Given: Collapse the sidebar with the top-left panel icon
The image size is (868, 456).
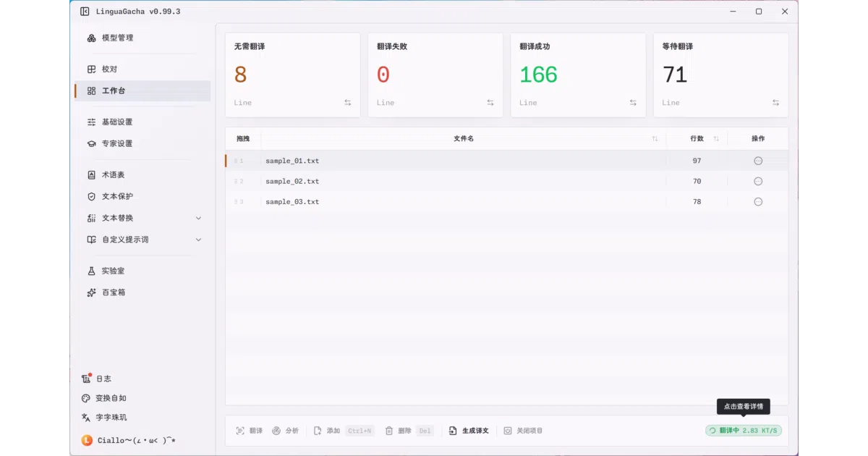Looking at the screenshot, I should click(x=85, y=12).
